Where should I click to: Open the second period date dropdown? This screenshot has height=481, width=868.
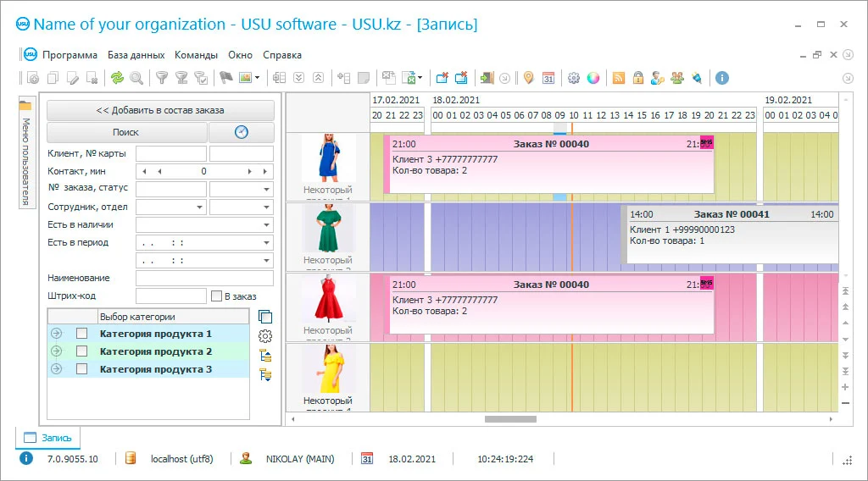(266, 260)
